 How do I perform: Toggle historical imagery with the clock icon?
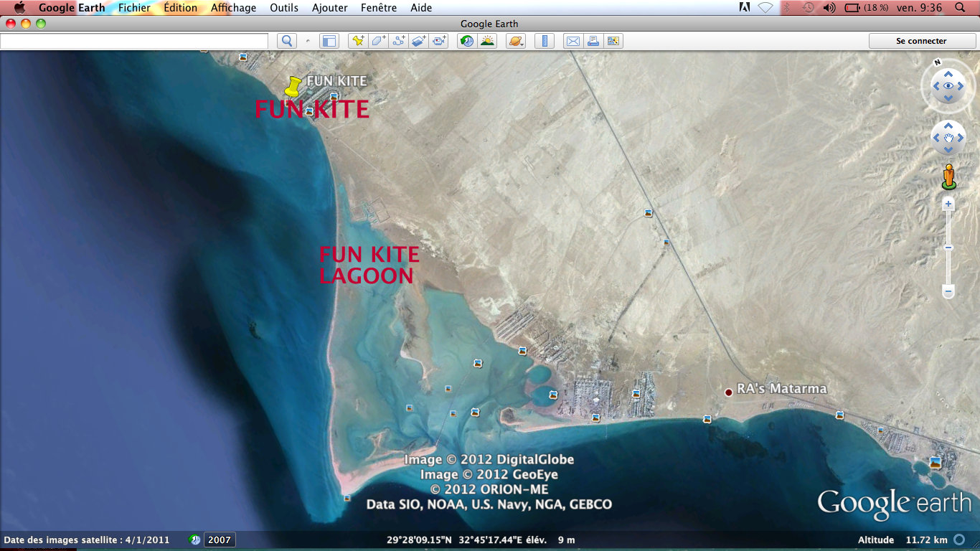tap(466, 41)
